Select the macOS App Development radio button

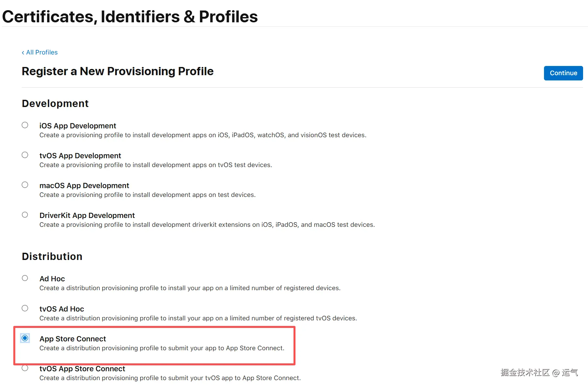(25, 185)
